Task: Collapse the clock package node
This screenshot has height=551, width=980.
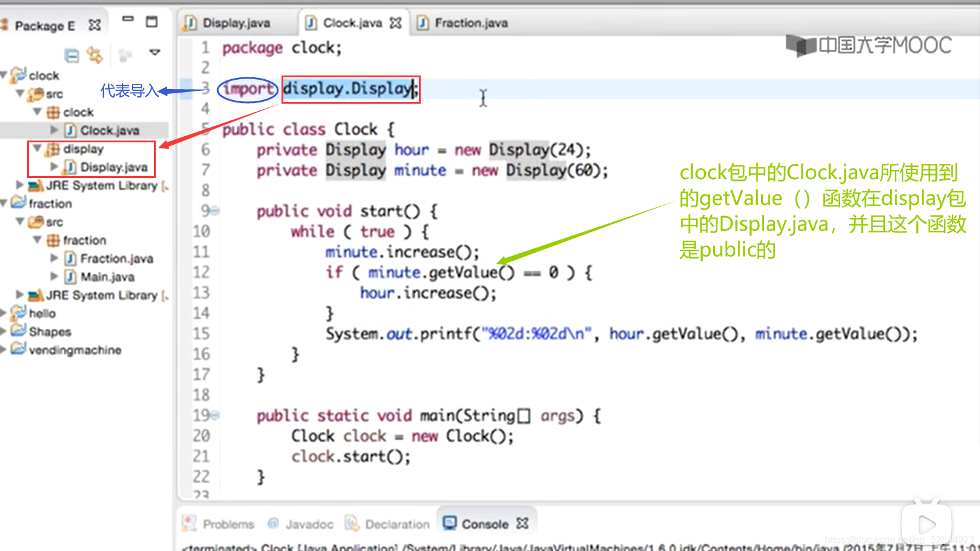Action: 37,112
